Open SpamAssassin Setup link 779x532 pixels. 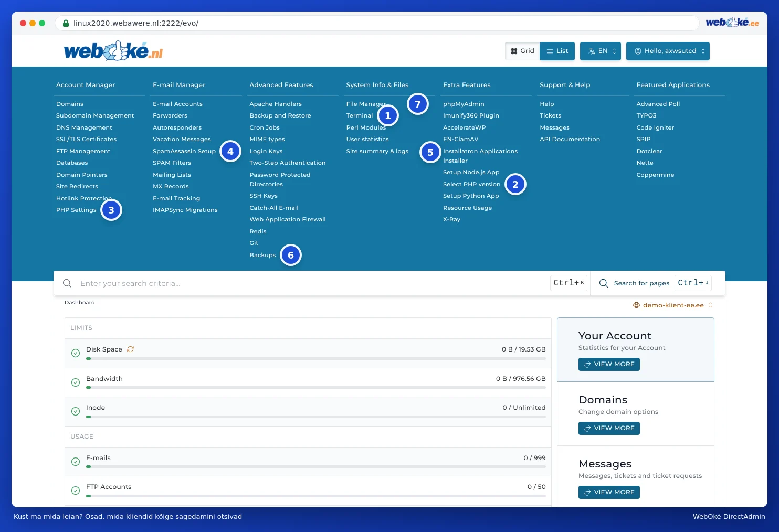(x=184, y=151)
